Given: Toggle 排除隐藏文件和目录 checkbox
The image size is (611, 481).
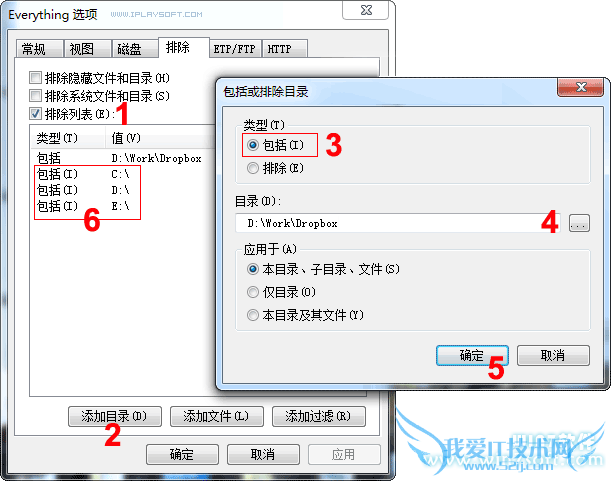Looking at the screenshot, I should tap(35, 78).
